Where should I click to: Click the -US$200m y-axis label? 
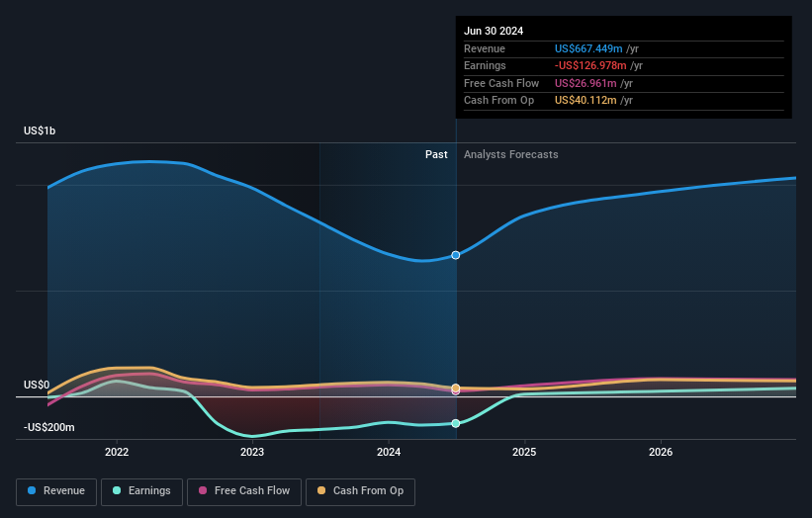(x=49, y=427)
